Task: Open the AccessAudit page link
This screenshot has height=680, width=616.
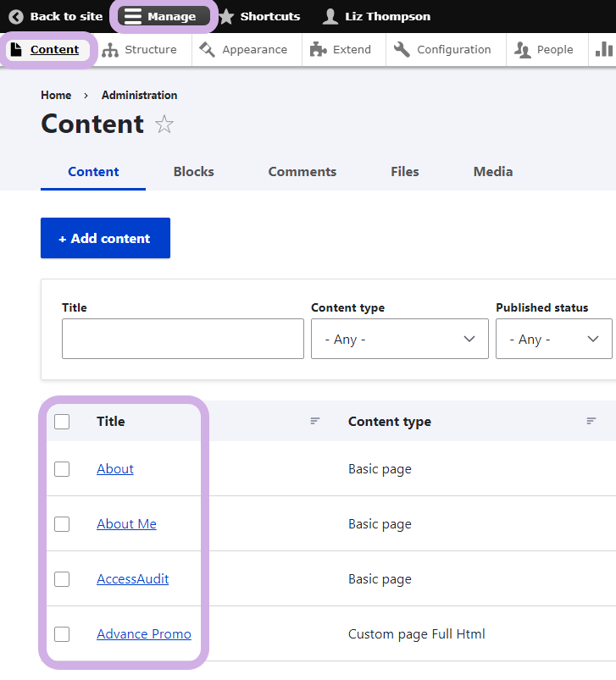Action: pyautogui.click(x=132, y=579)
